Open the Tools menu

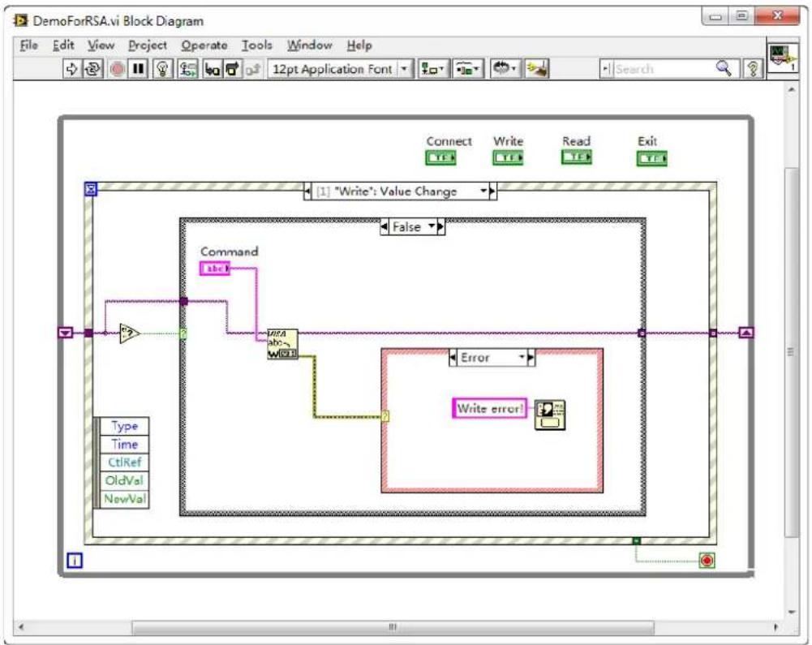click(257, 45)
